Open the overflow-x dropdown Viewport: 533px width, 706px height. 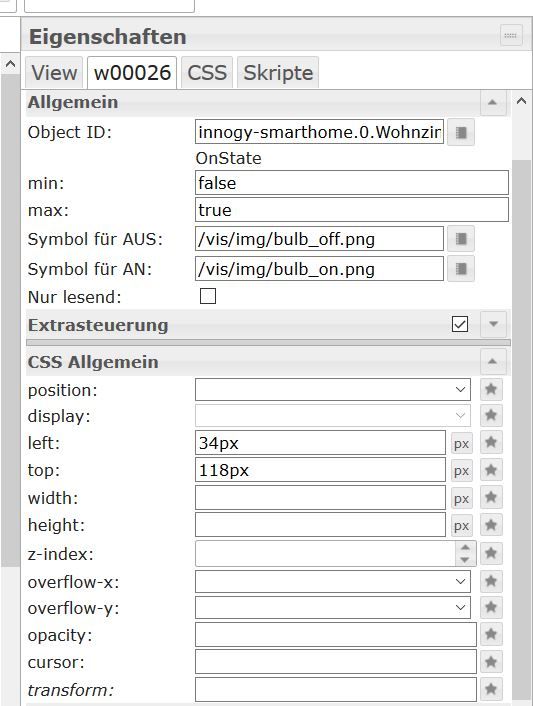coord(333,581)
